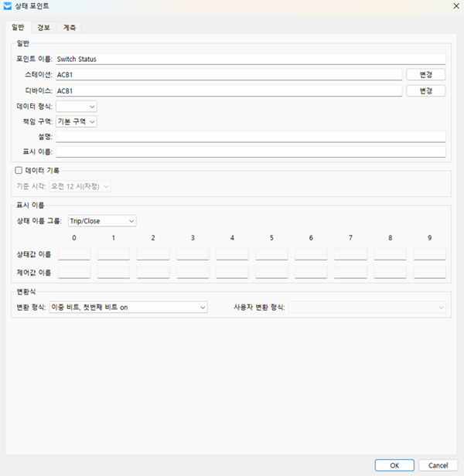Focus the 표시 이름 text field
Viewport: 464px width, 476px height.
click(251, 152)
